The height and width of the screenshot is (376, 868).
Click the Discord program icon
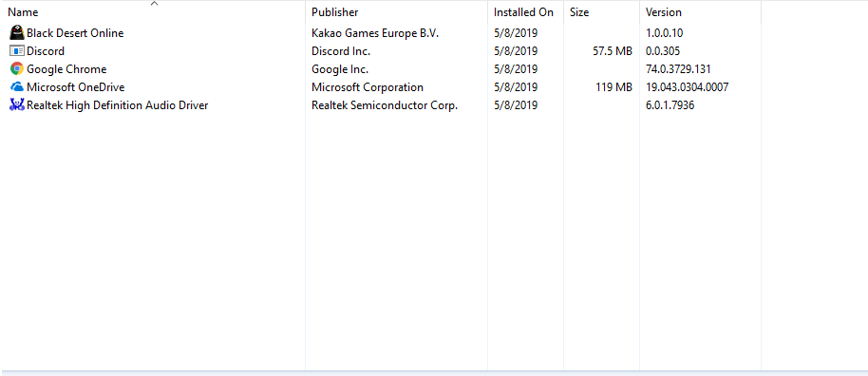(17, 51)
